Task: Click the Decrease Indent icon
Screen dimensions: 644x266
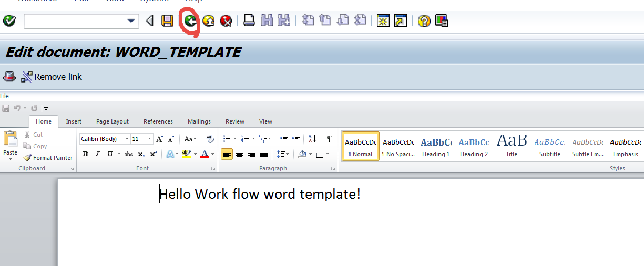Action: (284, 139)
